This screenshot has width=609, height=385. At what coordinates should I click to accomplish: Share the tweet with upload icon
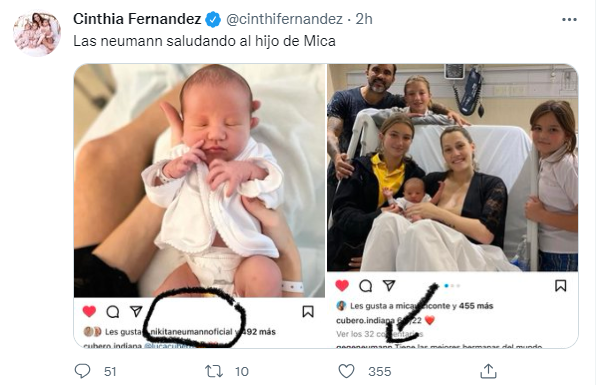[488, 371]
